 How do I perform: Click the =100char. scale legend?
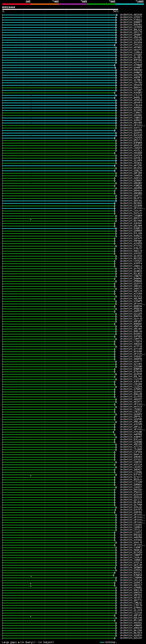[x=108, y=642]
